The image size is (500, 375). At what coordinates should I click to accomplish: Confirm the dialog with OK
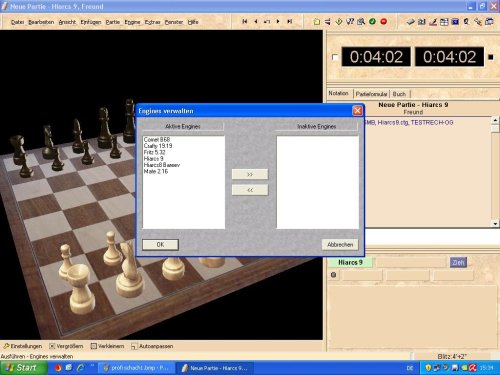160,245
